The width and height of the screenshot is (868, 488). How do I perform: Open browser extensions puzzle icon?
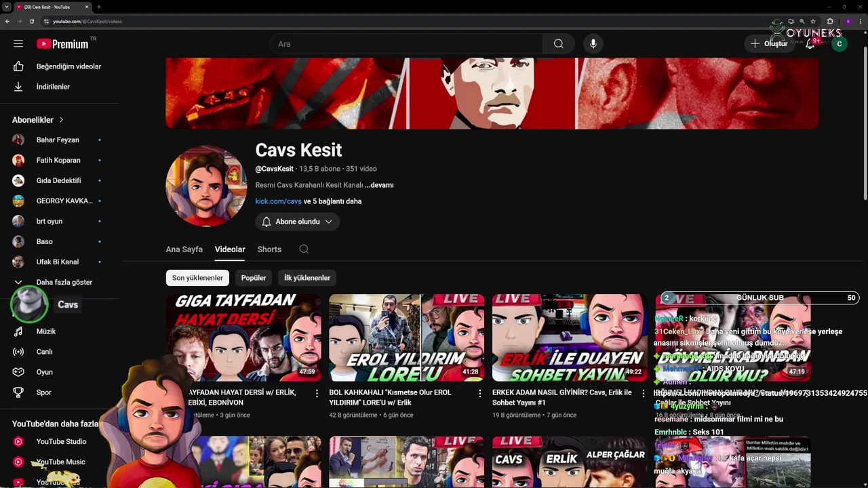830,21
